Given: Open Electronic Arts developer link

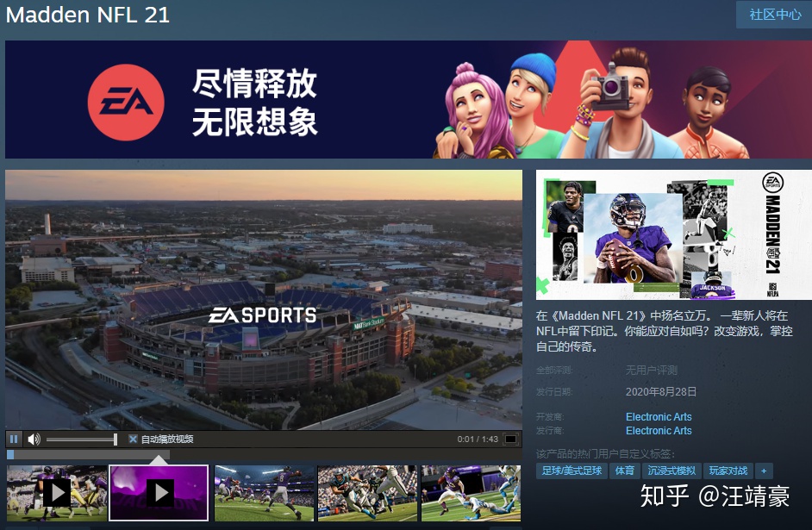Looking at the screenshot, I should coord(659,416).
